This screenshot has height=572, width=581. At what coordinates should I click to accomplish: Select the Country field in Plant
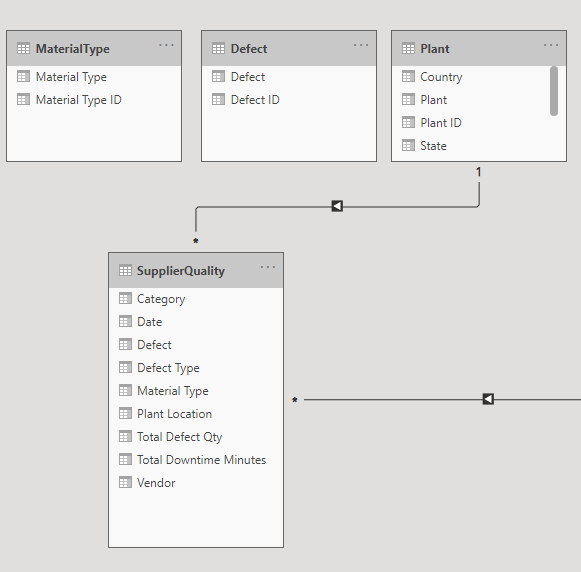pos(471,77)
